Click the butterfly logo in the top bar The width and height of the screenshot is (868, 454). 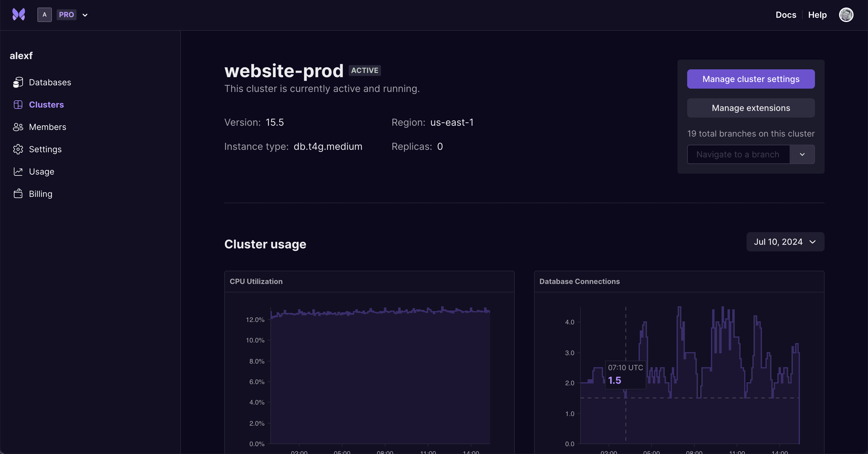[19, 14]
